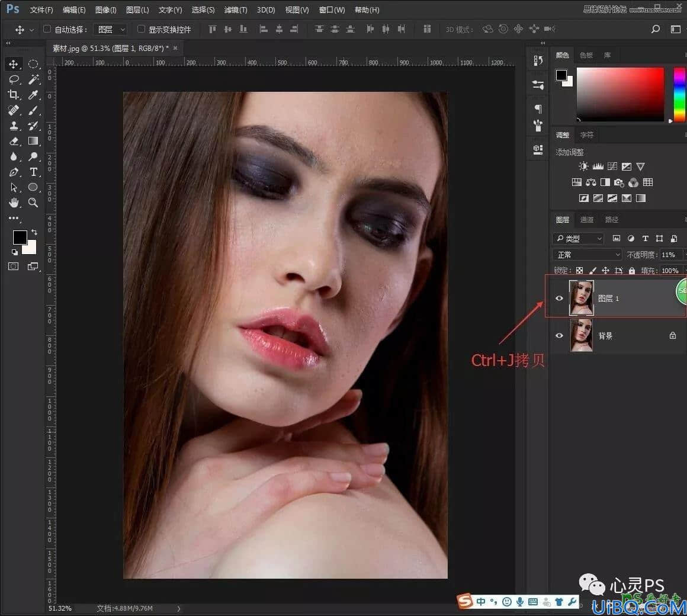Expand the status bar info arrow
The width and height of the screenshot is (687, 616).
point(178,608)
